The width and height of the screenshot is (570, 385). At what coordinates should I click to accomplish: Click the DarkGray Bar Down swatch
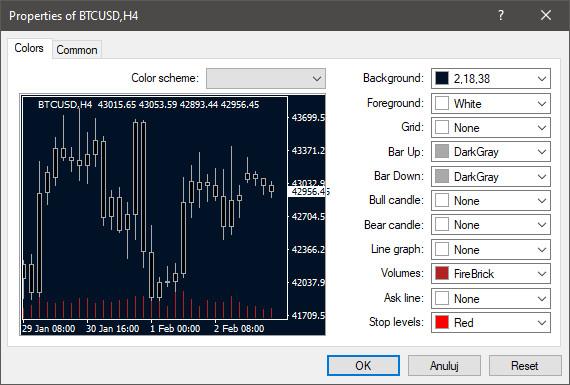coord(442,176)
